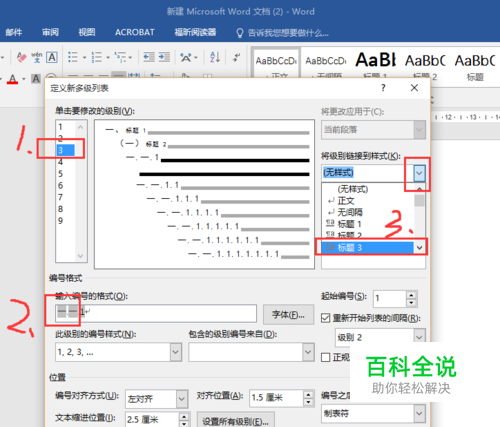Toggle restart list after checkbox

point(325,318)
